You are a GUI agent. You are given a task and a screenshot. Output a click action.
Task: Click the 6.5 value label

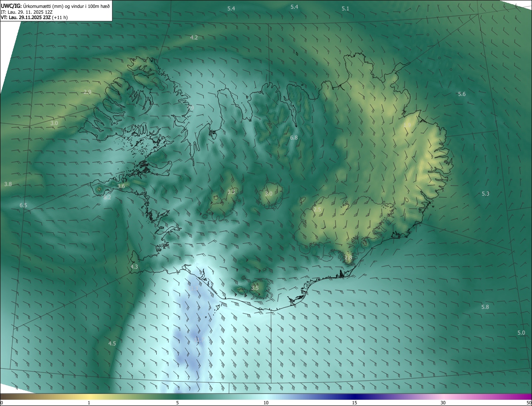23,205
